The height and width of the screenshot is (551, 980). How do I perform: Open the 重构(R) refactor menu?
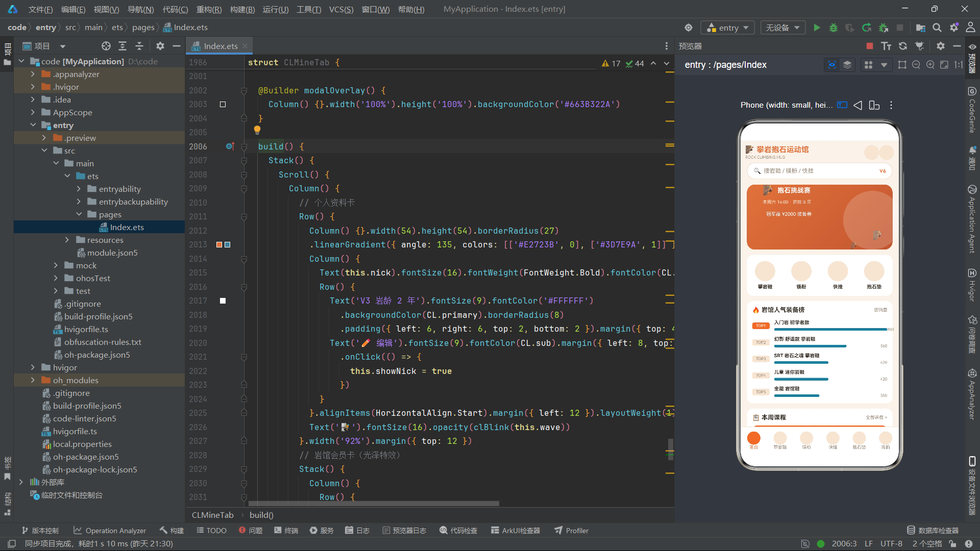pos(209,9)
